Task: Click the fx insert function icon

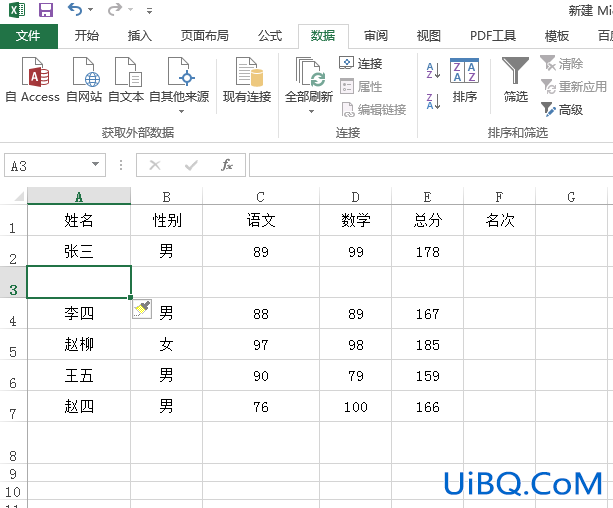Action: click(x=227, y=165)
